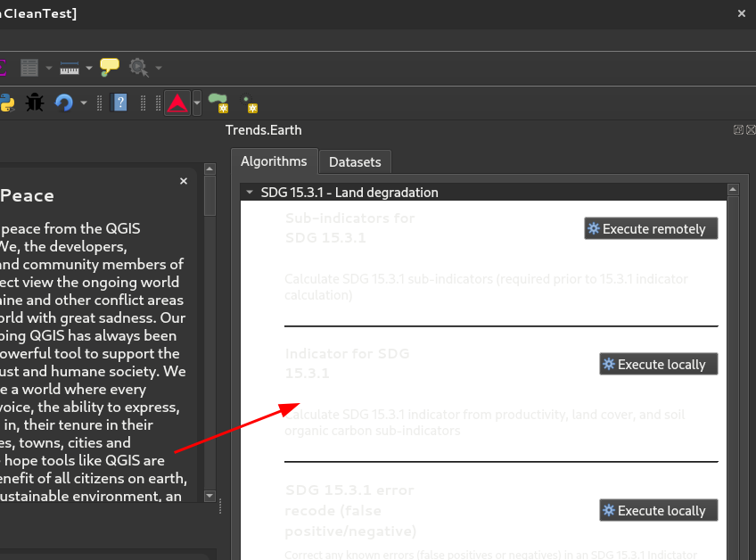Click the toolbar handle beside the Trends.Earth icon
The image size is (756, 560).
tap(158, 103)
